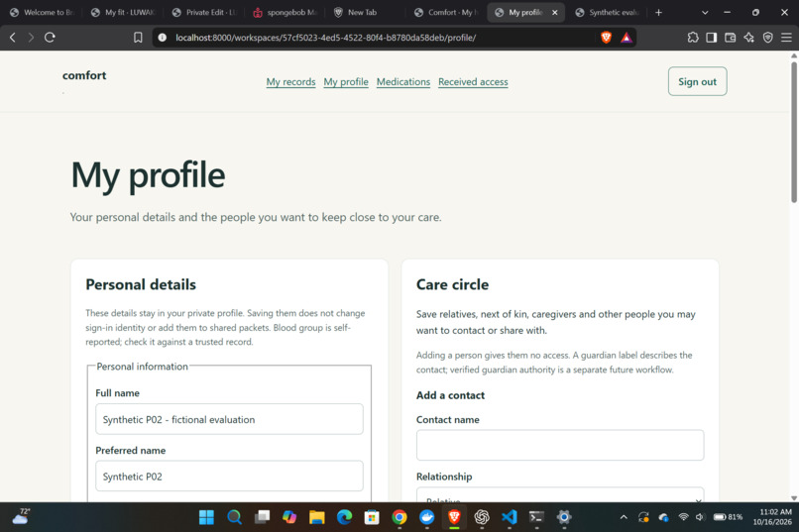The image size is (799, 532).
Task: Open the Medications link
Action: point(403,82)
